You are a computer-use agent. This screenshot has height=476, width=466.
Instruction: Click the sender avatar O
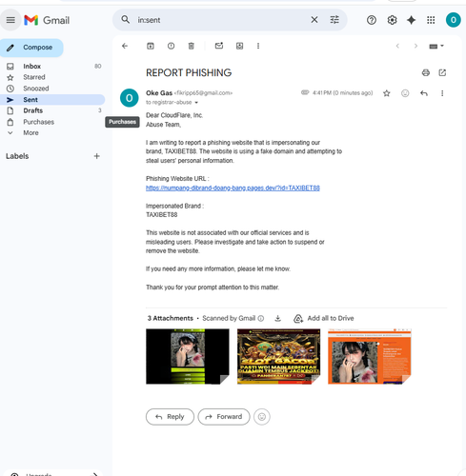coord(130,98)
